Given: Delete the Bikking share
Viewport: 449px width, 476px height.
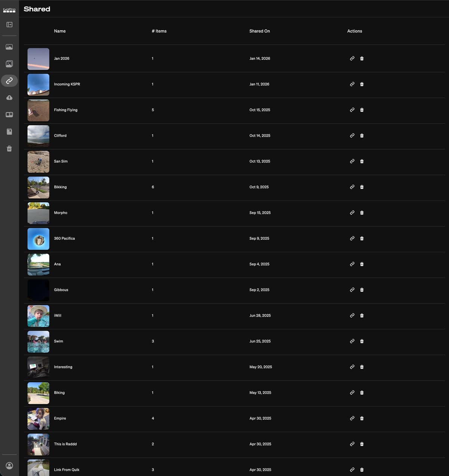Looking at the screenshot, I should pyautogui.click(x=362, y=187).
